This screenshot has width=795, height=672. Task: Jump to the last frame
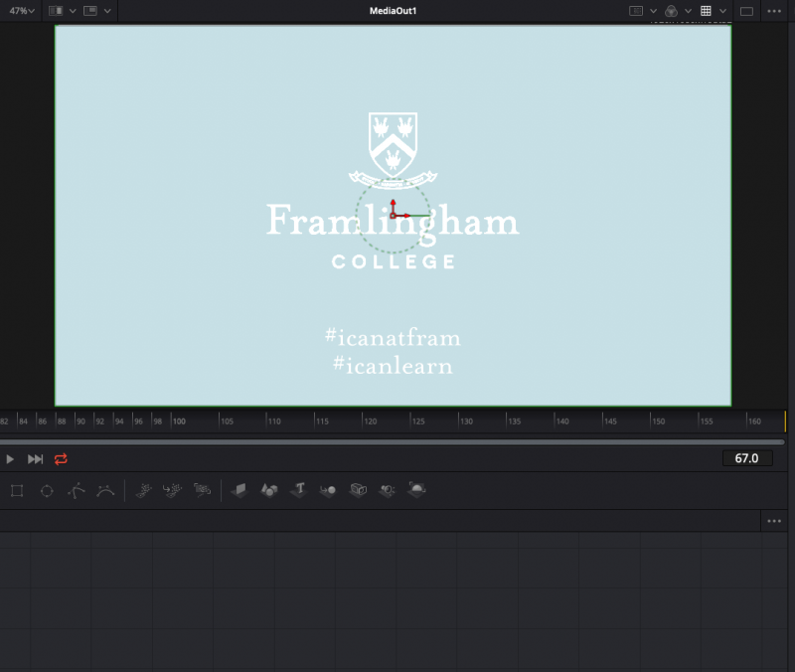click(35, 458)
